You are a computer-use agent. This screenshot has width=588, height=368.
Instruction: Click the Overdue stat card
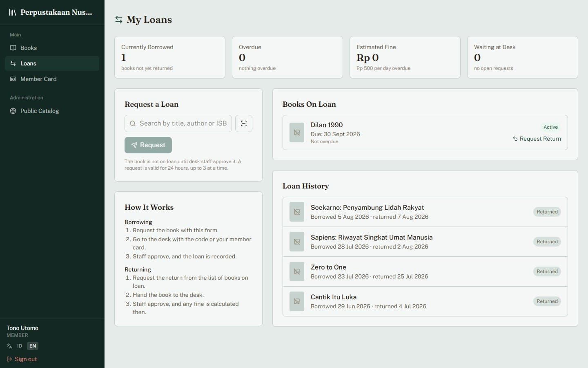pyautogui.click(x=287, y=57)
